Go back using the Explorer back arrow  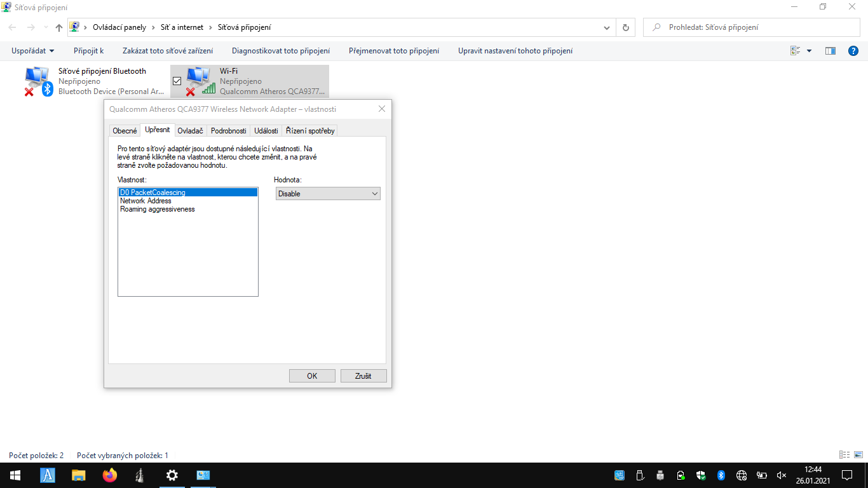click(13, 27)
